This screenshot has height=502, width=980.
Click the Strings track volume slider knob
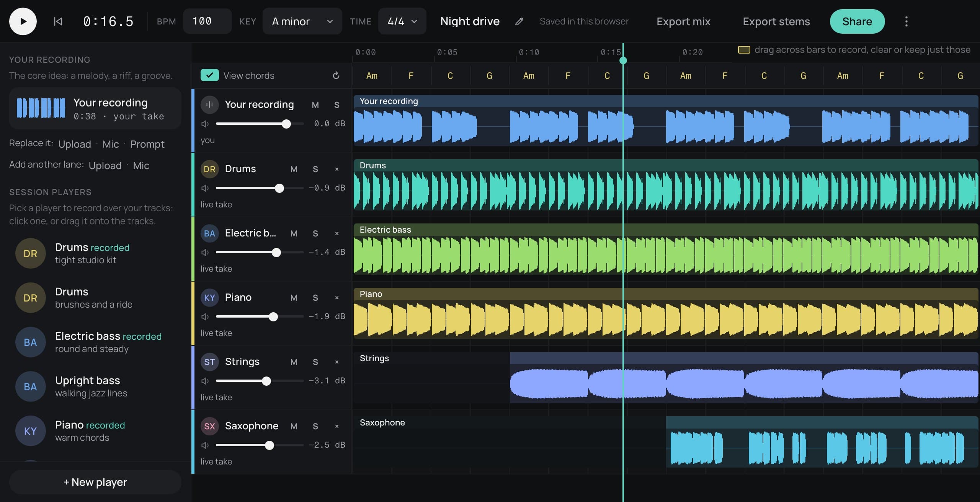click(266, 381)
